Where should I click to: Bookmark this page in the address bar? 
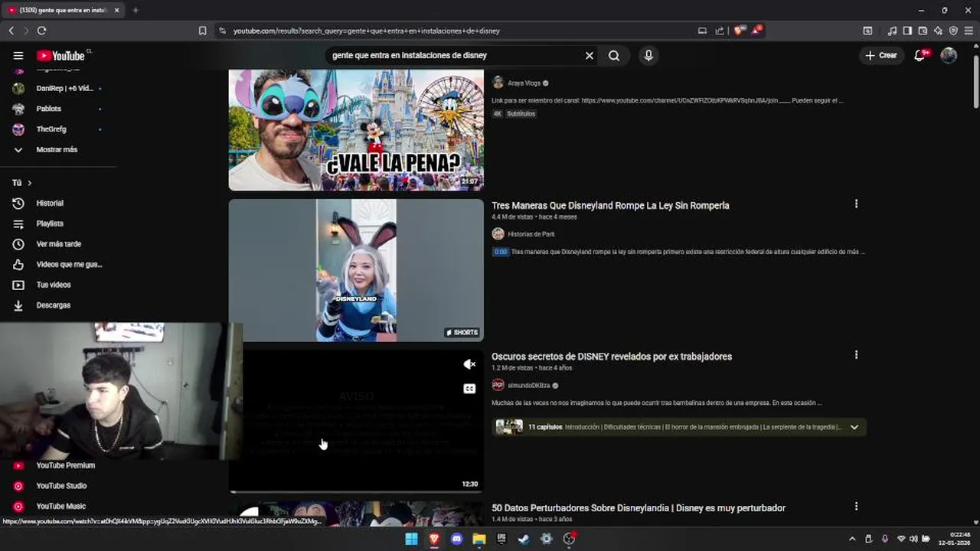[202, 31]
